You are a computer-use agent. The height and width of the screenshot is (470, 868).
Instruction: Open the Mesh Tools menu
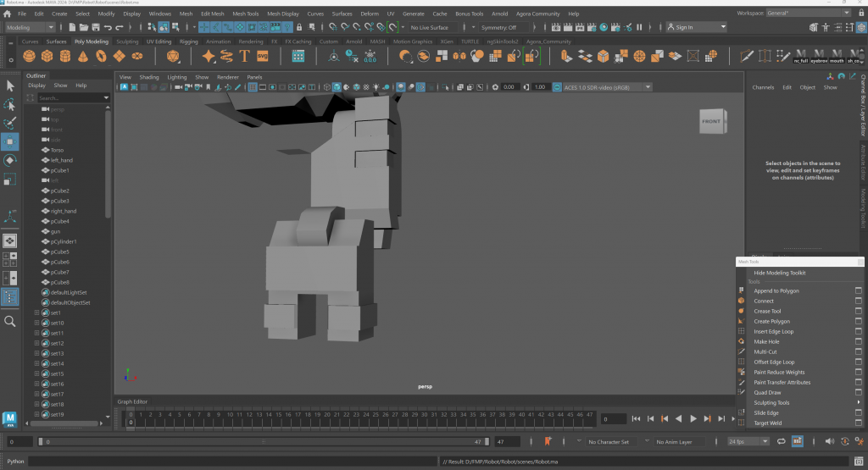tap(245, 14)
